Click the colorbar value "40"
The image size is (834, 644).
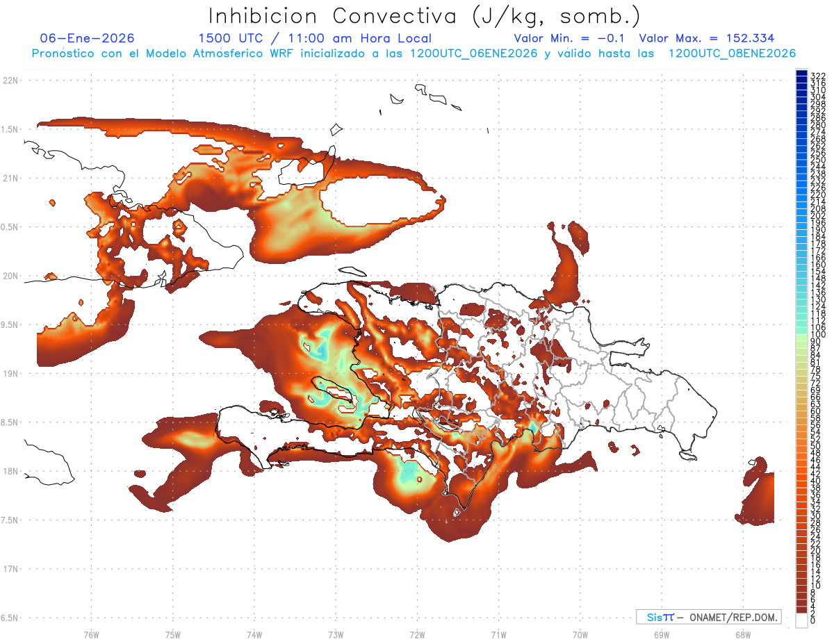click(x=816, y=481)
